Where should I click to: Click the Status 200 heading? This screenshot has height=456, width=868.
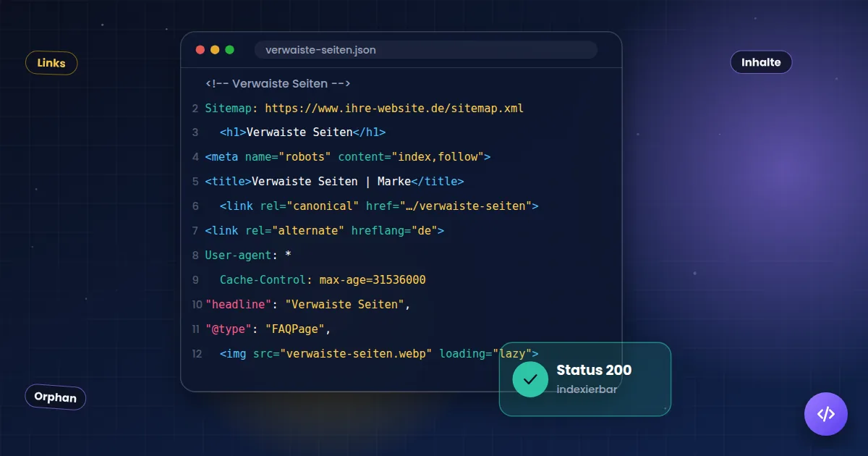pos(594,370)
